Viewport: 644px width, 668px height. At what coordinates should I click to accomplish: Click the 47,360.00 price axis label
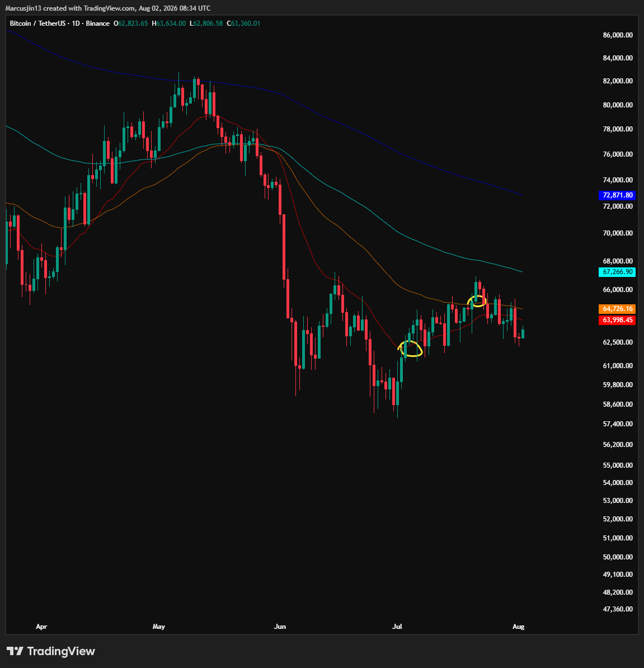618,609
